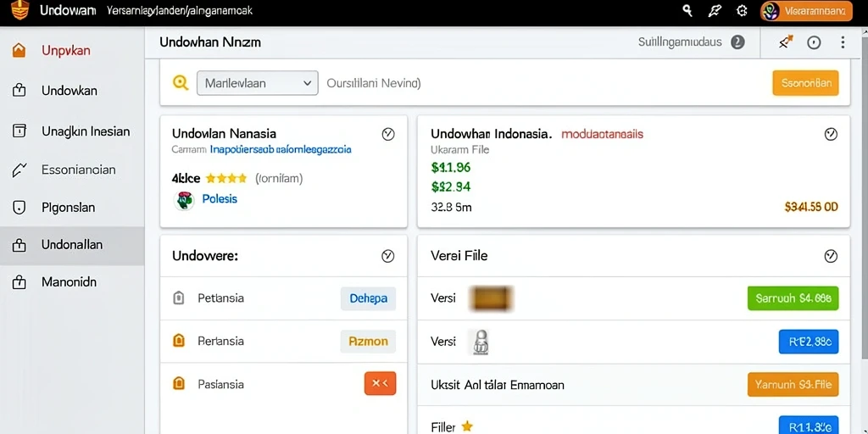Click the orange Ssononilan button
868x434 pixels.
click(805, 83)
